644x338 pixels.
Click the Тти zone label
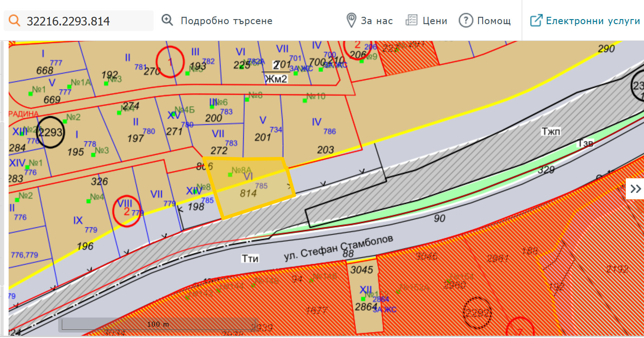click(x=250, y=259)
